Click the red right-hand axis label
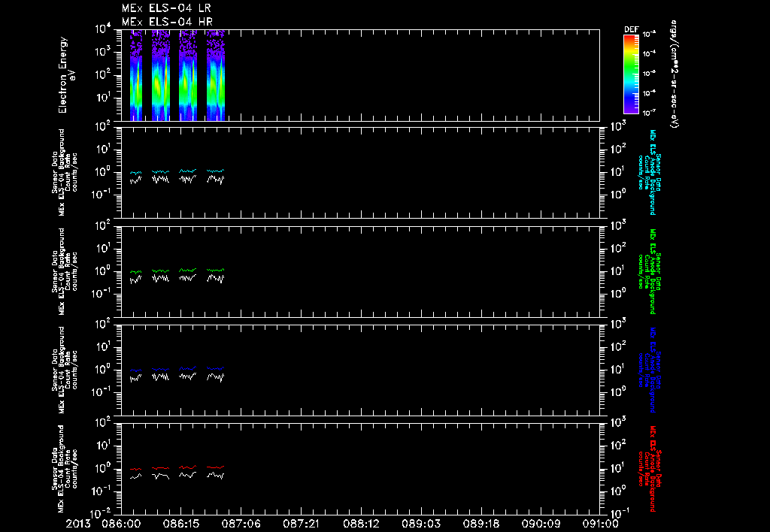770x532 pixels. (649, 469)
